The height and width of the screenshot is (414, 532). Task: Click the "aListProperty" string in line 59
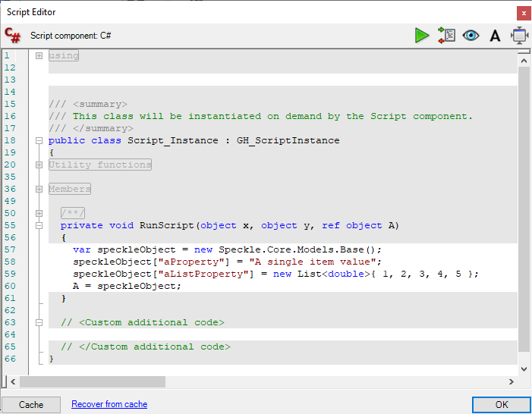[205, 274]
